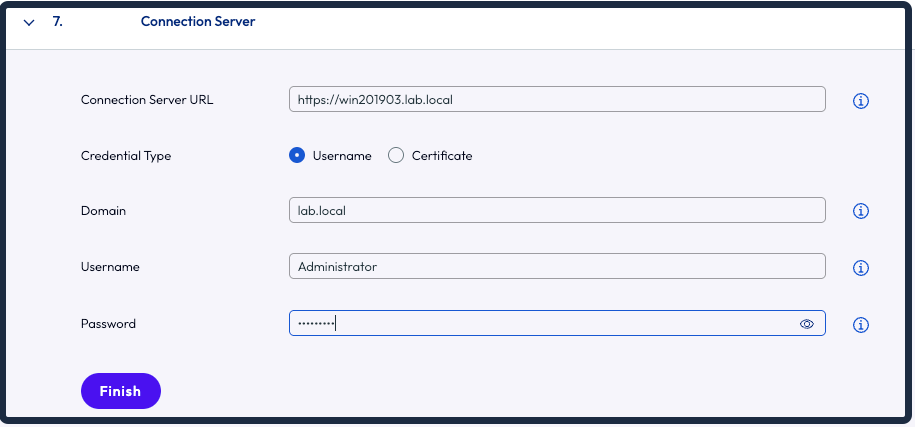The height and width of the screenshot is (427, 915).
Task: Select Certificate credential type
Action: pos(396,156)
